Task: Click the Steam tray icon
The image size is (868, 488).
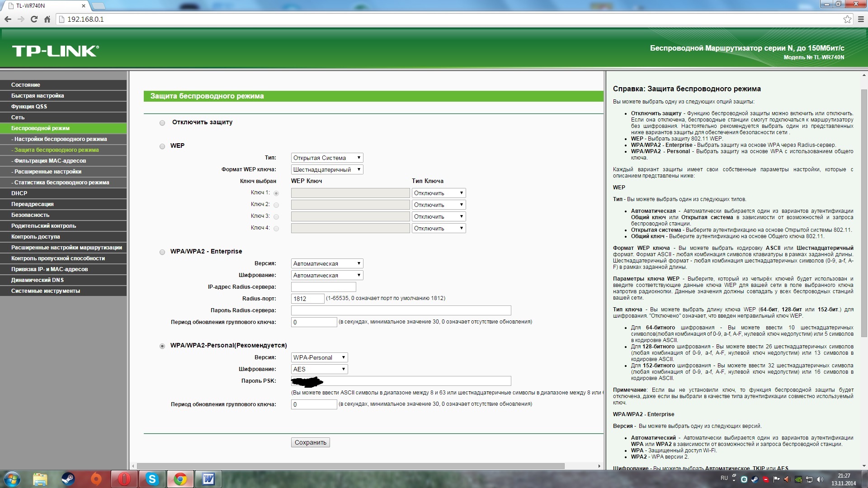Action: click(755, 479)
